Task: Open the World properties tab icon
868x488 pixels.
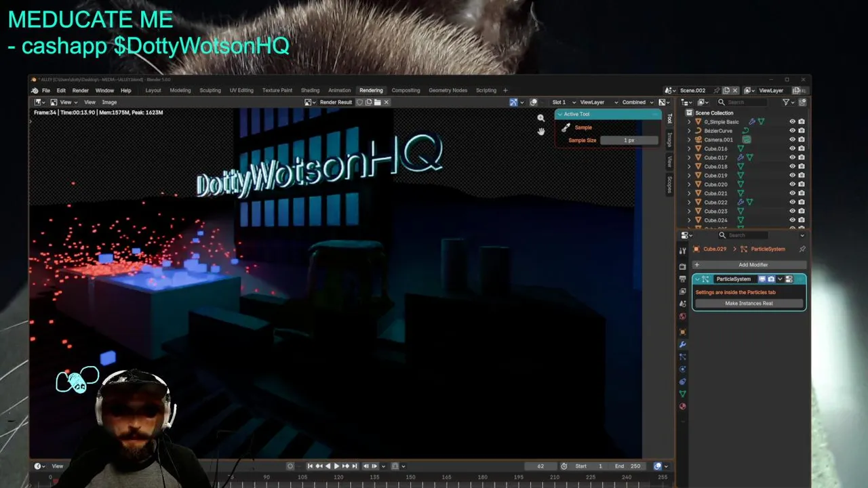Action: (x=683, y=316)
